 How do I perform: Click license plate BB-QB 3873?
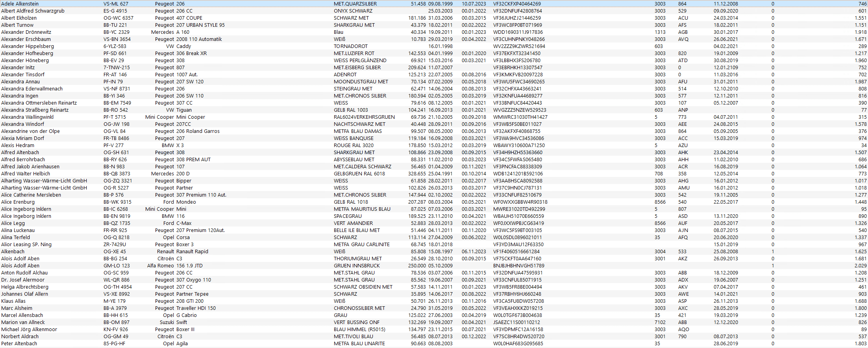(117, 174)
